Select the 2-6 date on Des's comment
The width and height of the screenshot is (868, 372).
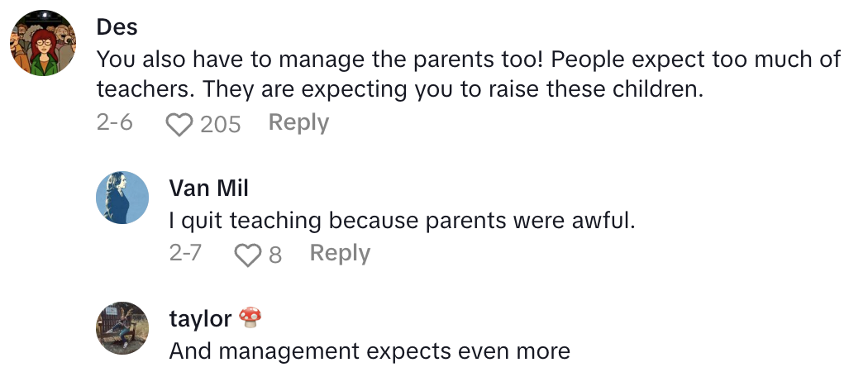114,123
